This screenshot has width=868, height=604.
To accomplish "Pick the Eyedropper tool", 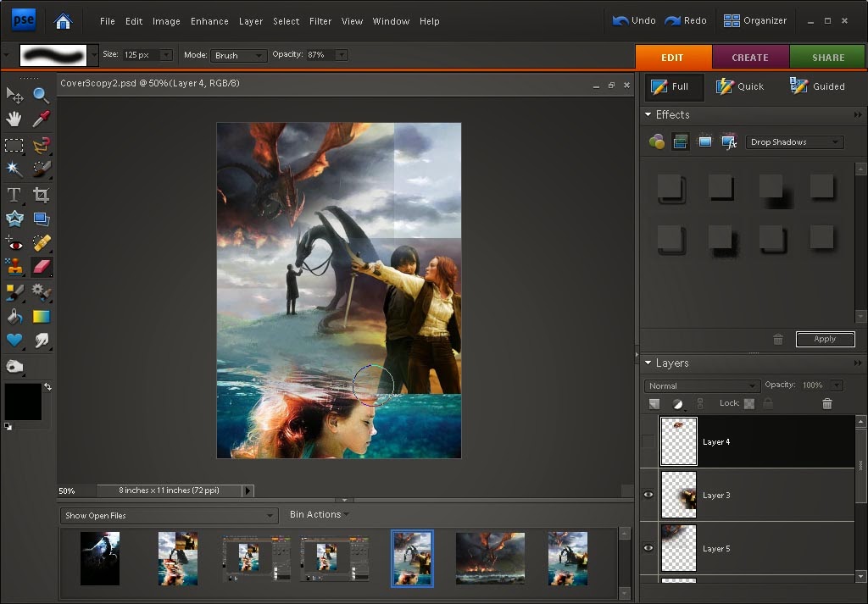I will (41, 119).
